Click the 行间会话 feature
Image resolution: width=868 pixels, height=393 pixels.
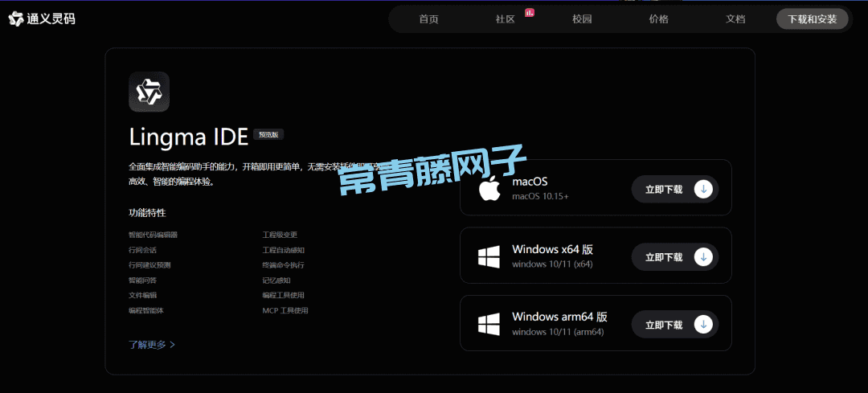(142, 250)
